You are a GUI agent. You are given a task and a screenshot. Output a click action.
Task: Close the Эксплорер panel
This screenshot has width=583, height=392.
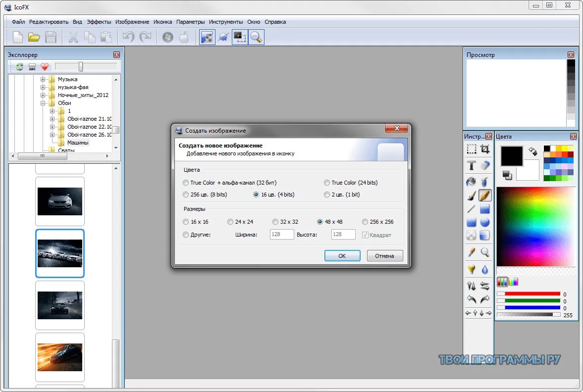(x=116, y=54)
